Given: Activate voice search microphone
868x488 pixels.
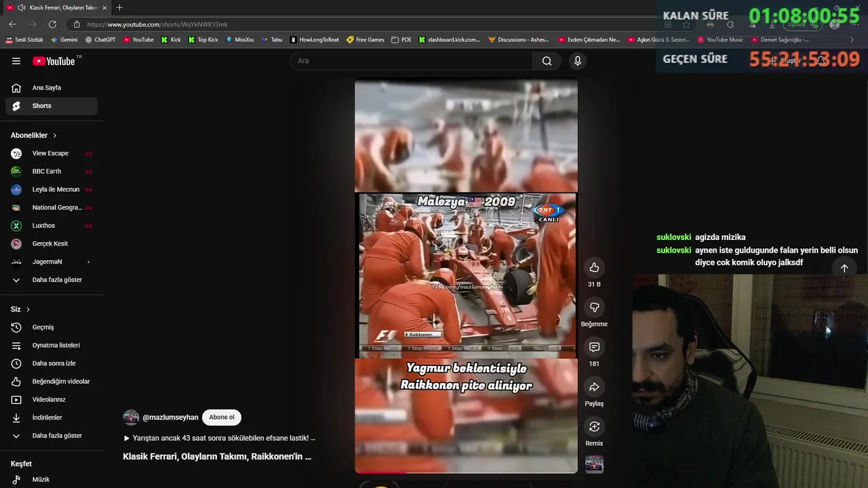Looking at the screenshot, I should tap(577, 61).
